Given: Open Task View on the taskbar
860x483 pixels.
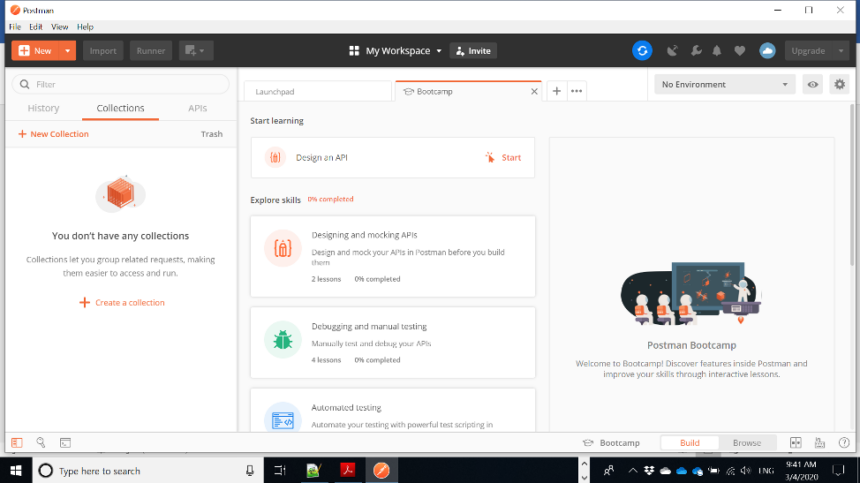Looking at the screenshot, I should point(280,470).
